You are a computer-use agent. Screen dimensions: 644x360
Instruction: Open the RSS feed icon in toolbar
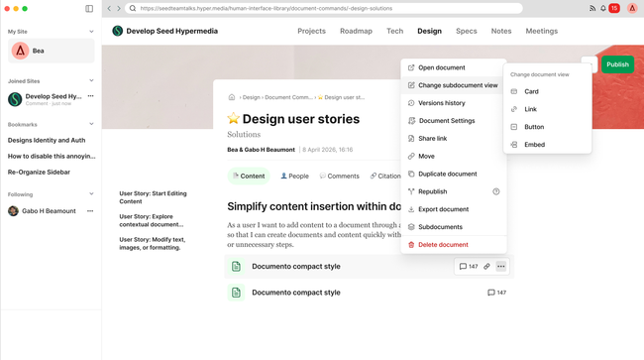[x=592, y=8]
